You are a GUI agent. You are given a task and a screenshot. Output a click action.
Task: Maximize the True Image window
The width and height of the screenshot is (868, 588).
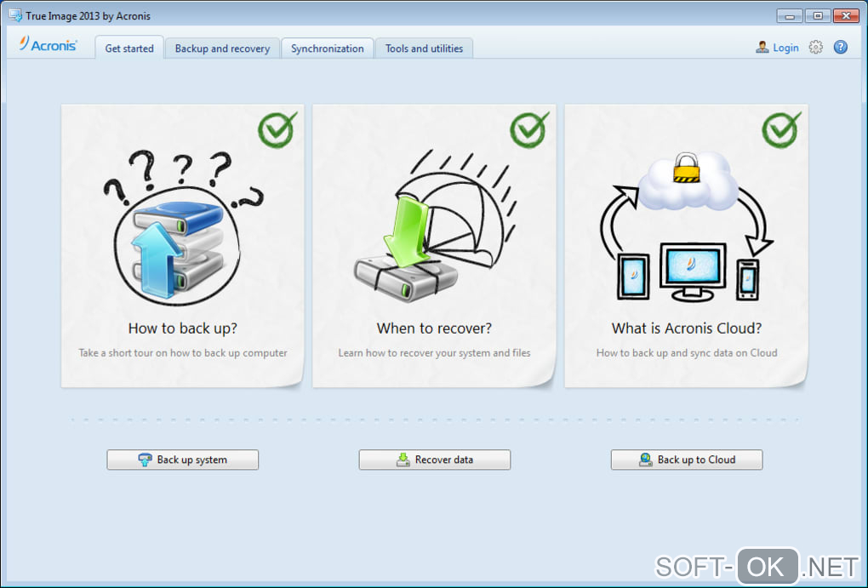click(x=818, y=16)
